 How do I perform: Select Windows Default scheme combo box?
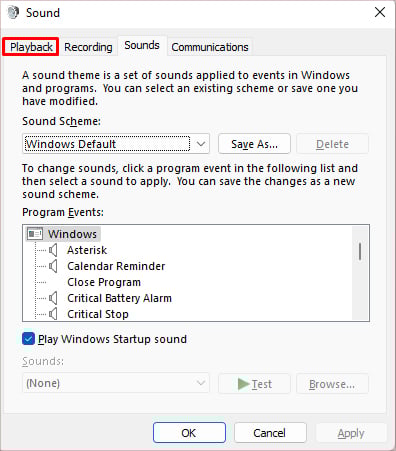tap(116, 144)
